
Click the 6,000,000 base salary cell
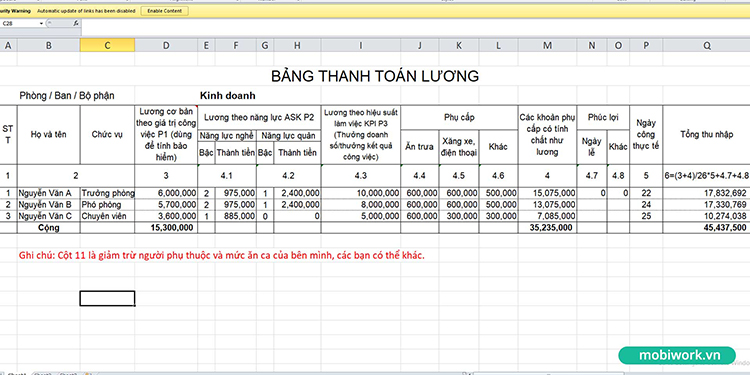[166, 193]
